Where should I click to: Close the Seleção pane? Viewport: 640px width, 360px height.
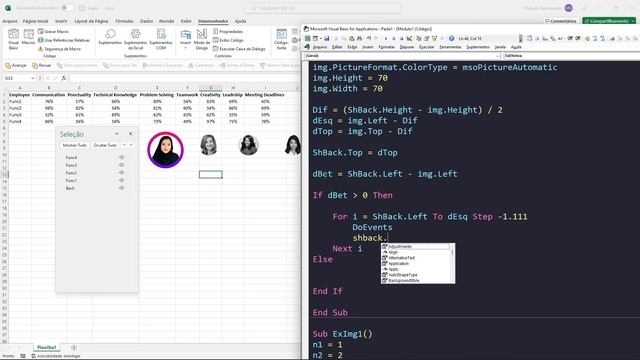point(131,134)
